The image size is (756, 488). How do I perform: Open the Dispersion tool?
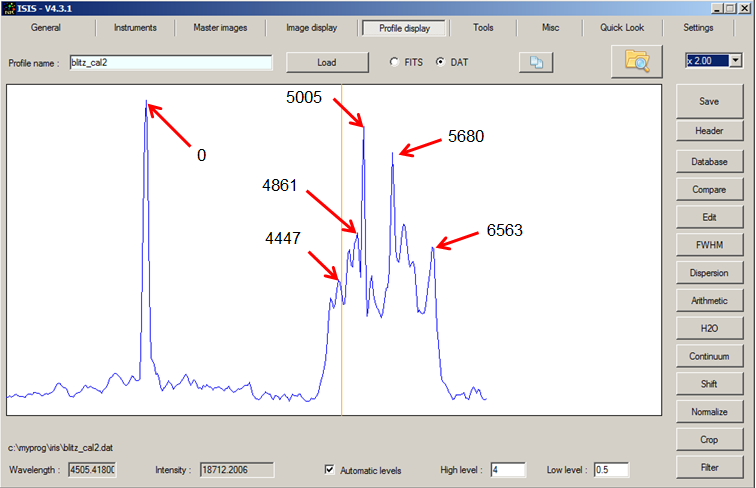point(708,272)
